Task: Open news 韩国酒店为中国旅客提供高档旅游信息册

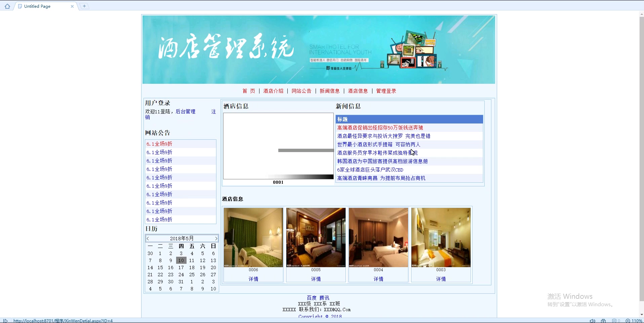Action: point(383,161)
